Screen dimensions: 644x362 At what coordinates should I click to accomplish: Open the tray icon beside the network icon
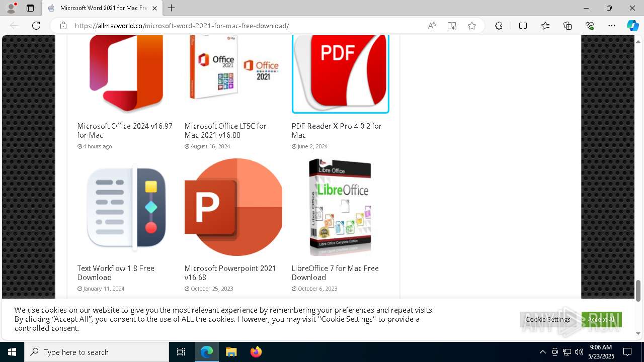(x=555, y=352)
